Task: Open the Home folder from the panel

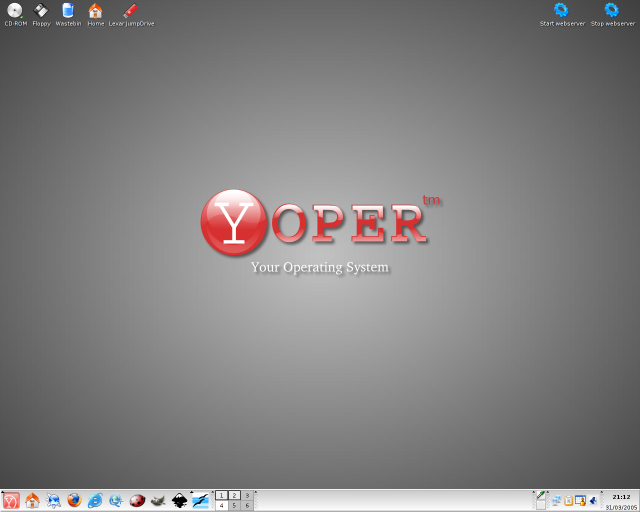Action: pyautogui.click(x=32, y=501)
